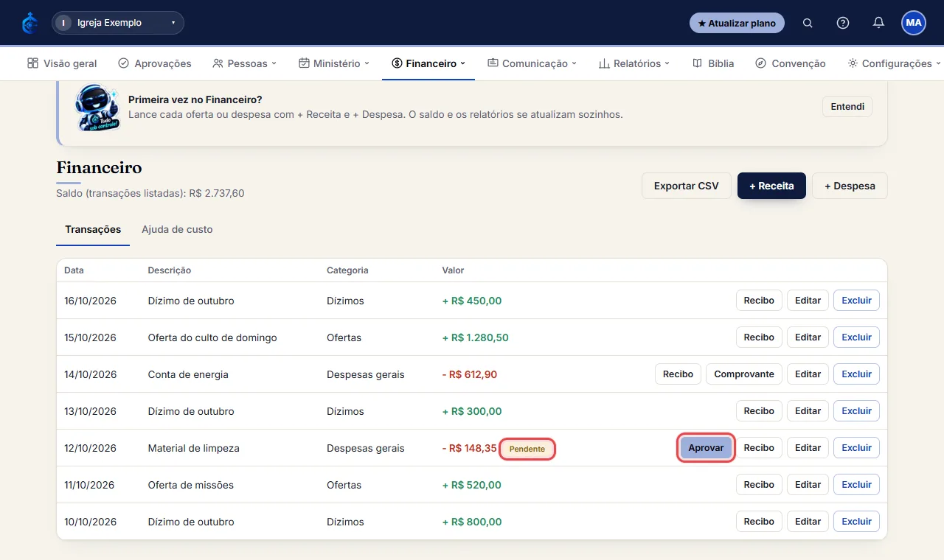Click the 14/10/2026 date cell
This screenshot has width=944, height=560.
[90, 374]
